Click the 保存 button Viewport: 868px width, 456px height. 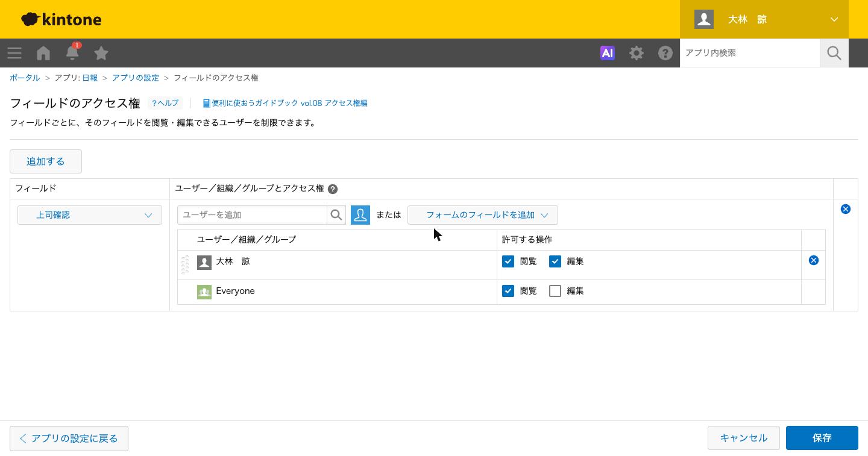[822, 438]
